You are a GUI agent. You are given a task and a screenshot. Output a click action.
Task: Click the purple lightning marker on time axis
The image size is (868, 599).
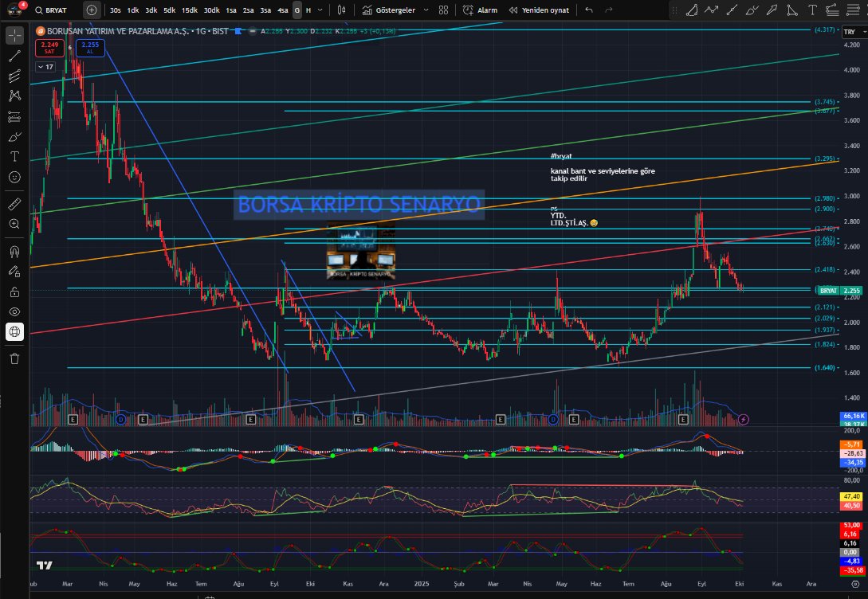744,420
